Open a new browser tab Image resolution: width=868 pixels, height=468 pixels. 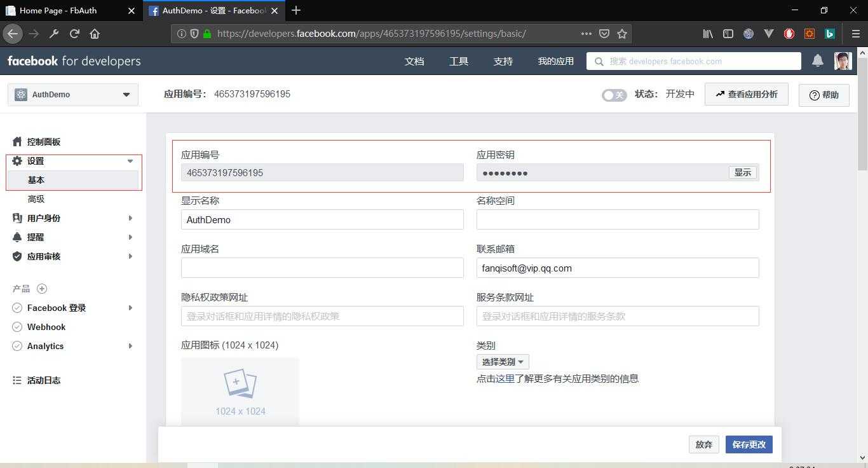(296, 10)
